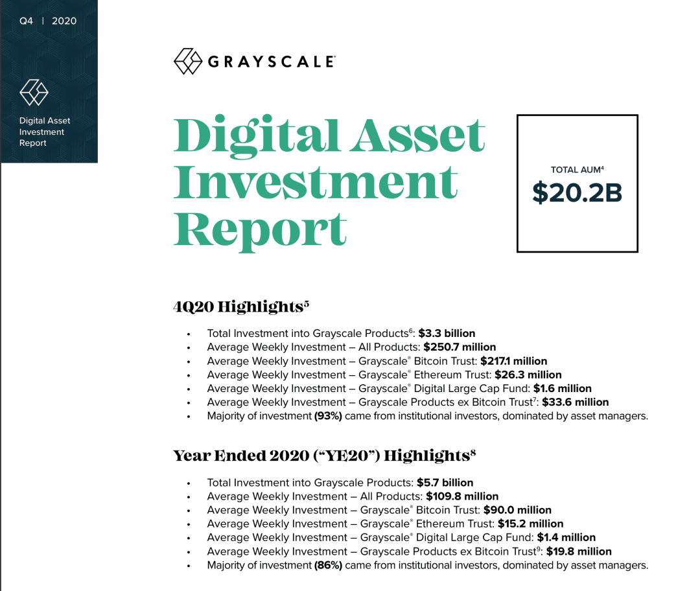Select '$217.1 million' Bitcoin Trust value
700x591 pixels.
click(x=514, y=361)
